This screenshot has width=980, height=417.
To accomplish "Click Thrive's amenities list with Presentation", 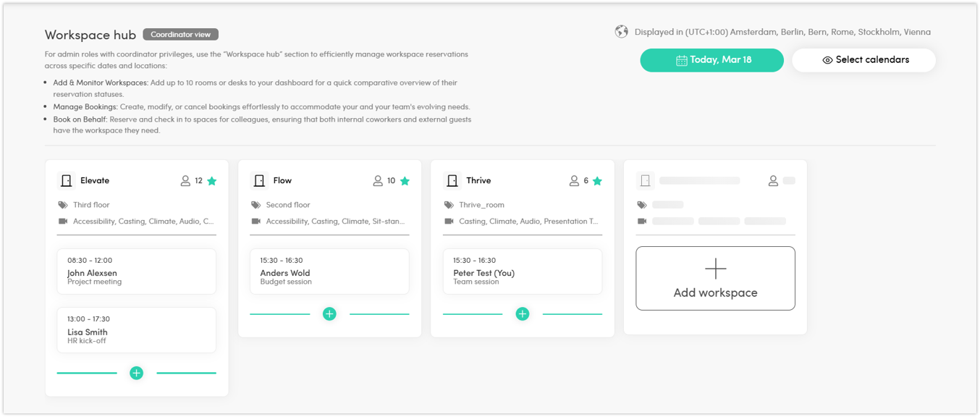I will 528,222.
